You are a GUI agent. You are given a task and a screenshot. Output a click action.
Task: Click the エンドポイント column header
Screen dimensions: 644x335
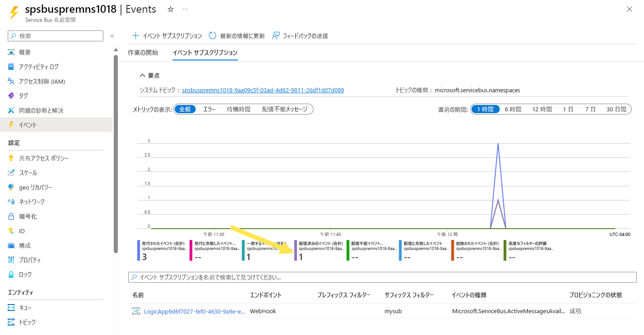pos(266,295)
